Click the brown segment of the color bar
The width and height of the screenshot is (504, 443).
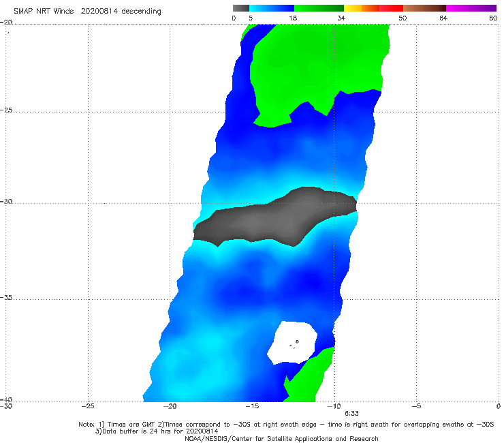click(424, 8)
